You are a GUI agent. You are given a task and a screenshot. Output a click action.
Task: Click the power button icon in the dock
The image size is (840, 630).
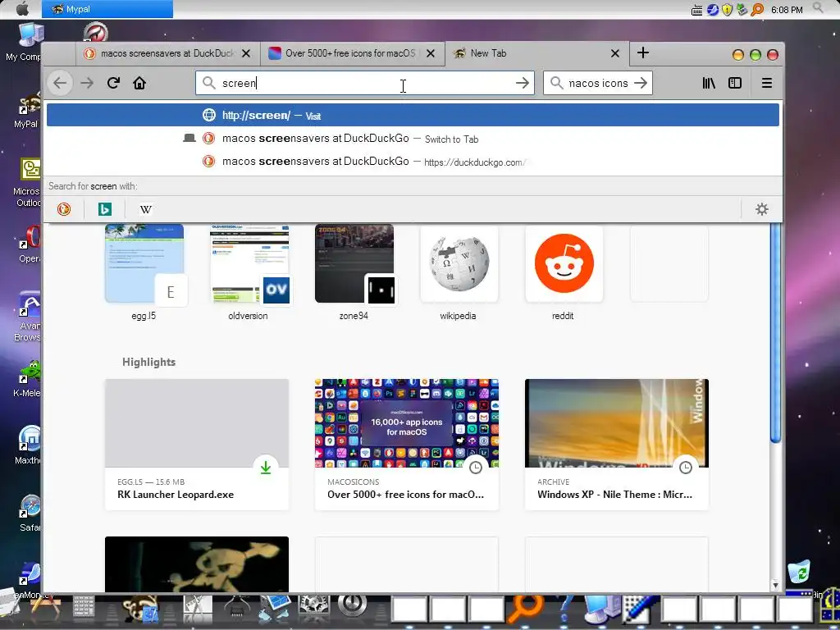pyautogui.click(x=352, y=605)
